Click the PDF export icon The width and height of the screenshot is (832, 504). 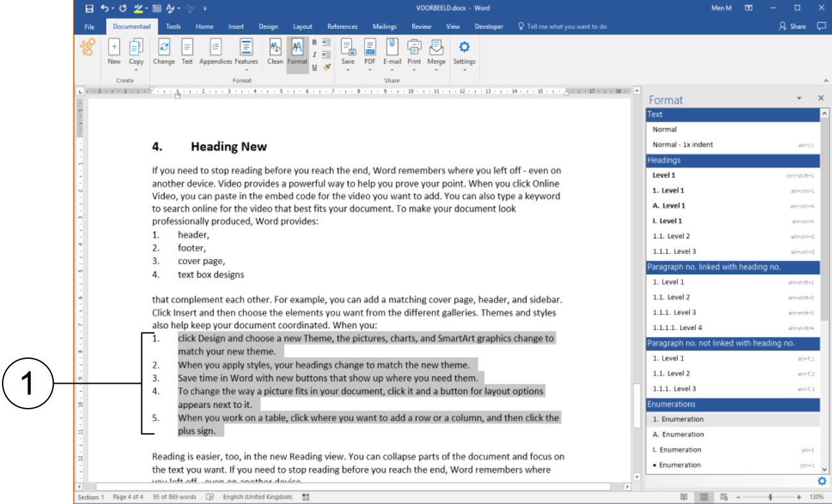(x=370, y=47)
